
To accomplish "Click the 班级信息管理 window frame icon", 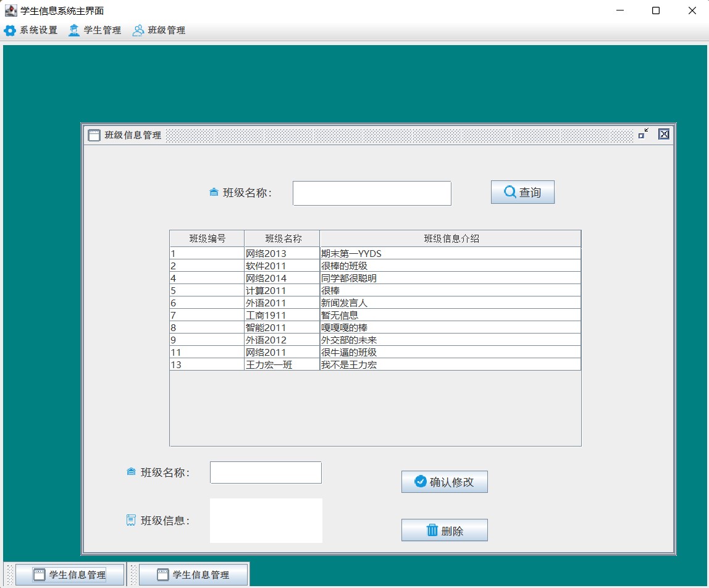I will (94, 135).
